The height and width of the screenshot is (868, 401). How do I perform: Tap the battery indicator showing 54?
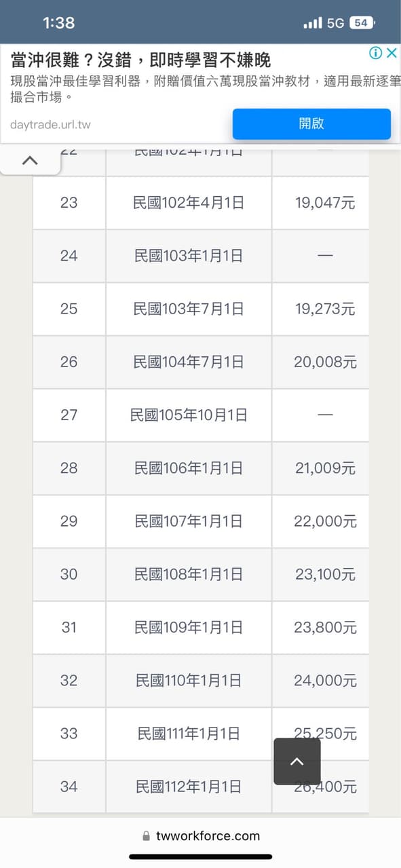click(x=361, y=22)
